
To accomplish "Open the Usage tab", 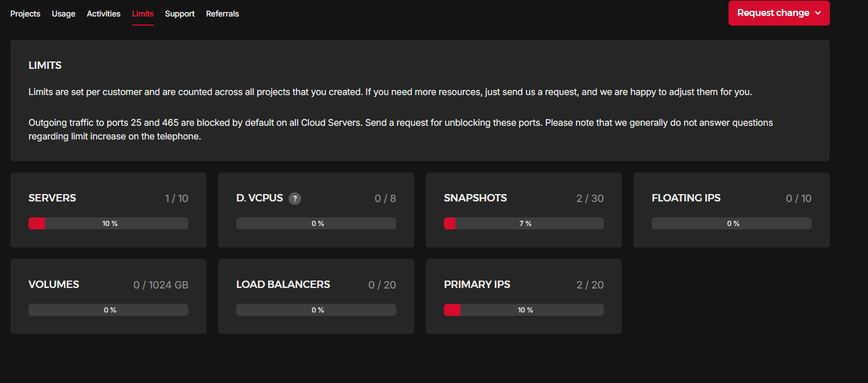I will tap(63, 14).
